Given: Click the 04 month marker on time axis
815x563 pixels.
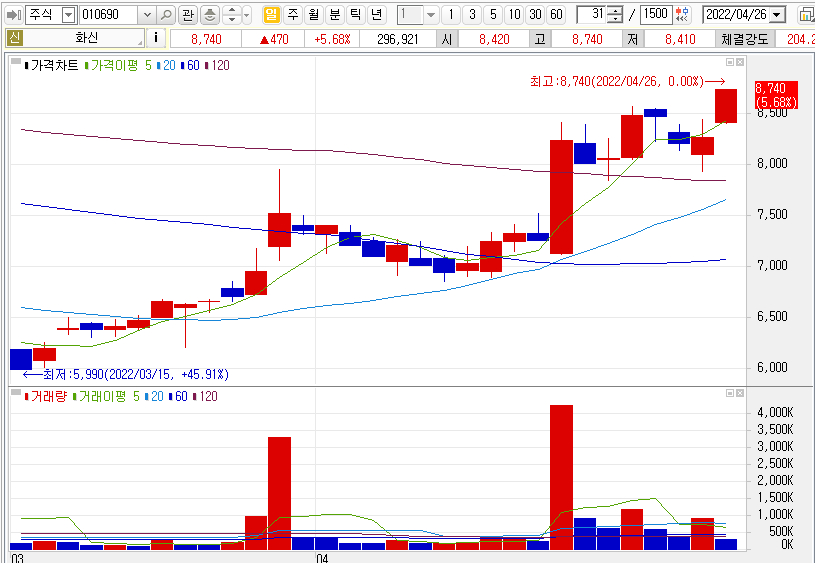Looking at the screenshot, I should [322, 558].
